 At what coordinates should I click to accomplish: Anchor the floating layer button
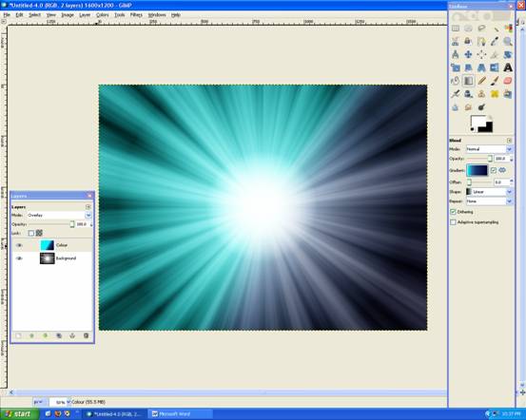tap(72, 335)
